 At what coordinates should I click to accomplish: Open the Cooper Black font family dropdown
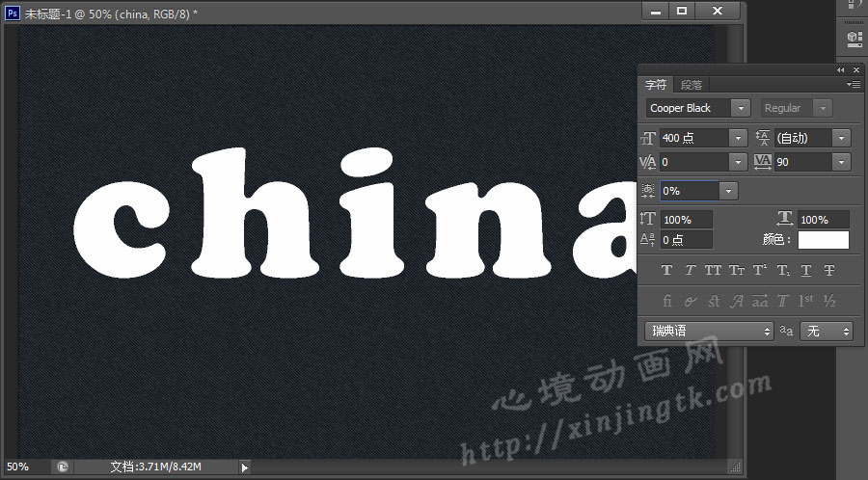740,108
